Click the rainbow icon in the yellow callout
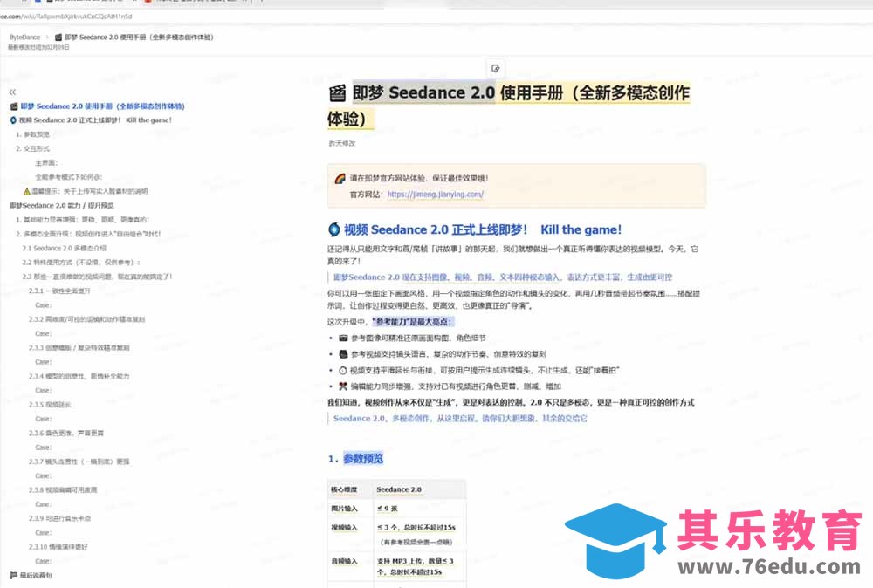The height and width of the screenshot is (588, 873). (340, 178)
